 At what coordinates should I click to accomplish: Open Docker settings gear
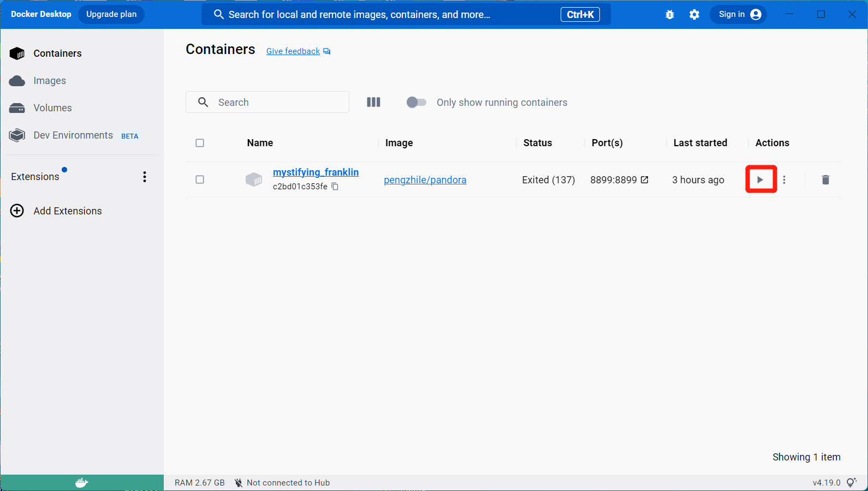[x=694, y=15]
